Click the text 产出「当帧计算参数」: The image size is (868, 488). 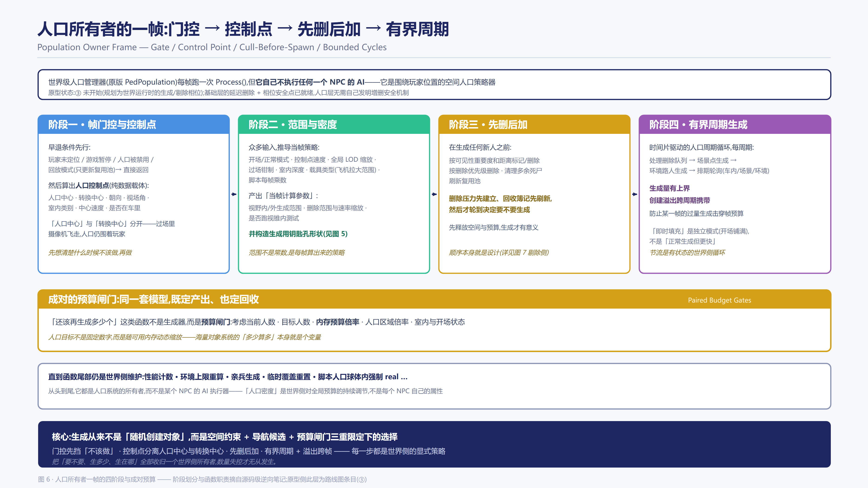(x=283, y=196)
